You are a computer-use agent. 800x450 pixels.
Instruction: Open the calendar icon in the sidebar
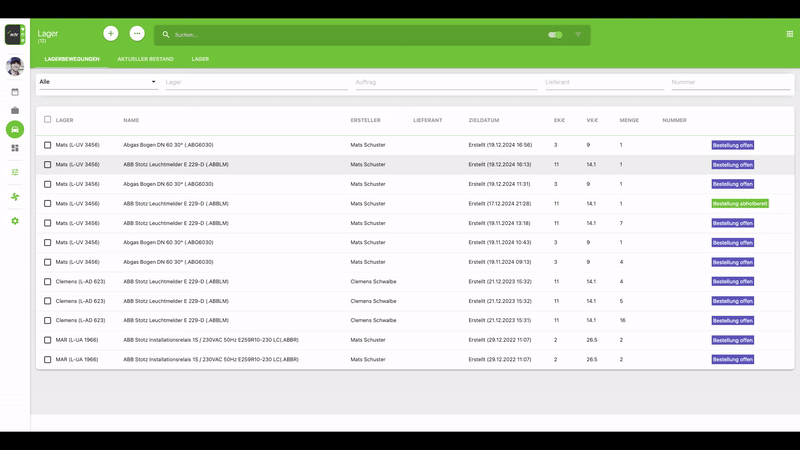point(15,92)
